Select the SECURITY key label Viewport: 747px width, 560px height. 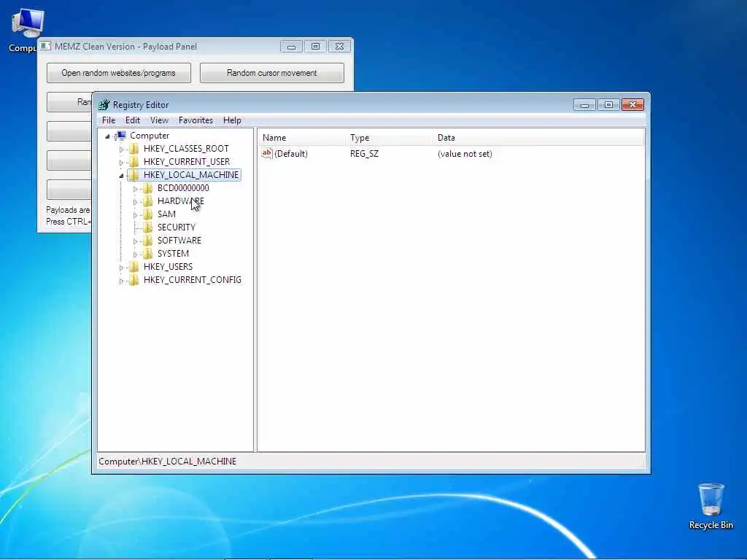point(177,227)
